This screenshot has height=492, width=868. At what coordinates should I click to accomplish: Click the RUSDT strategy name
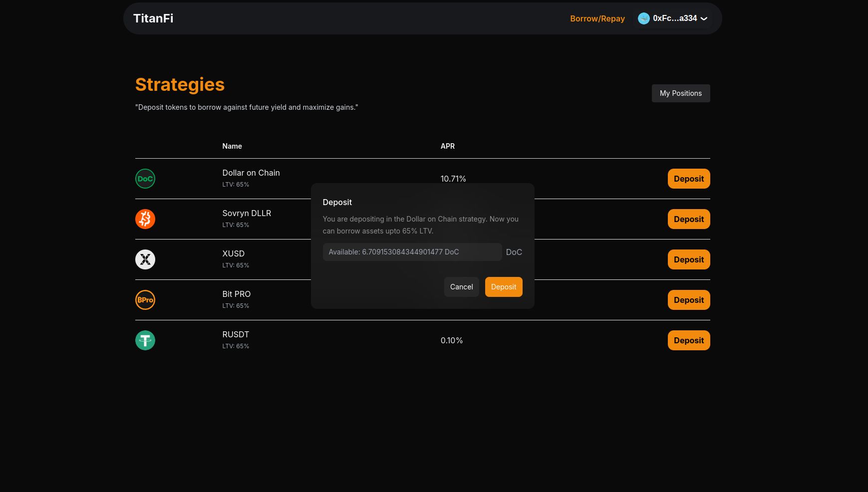(236, 334)
